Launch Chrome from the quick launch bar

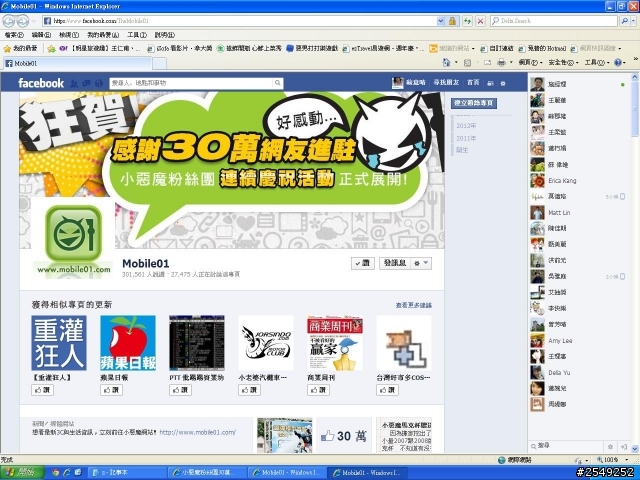pyautogui.click(x=55, y=473)
